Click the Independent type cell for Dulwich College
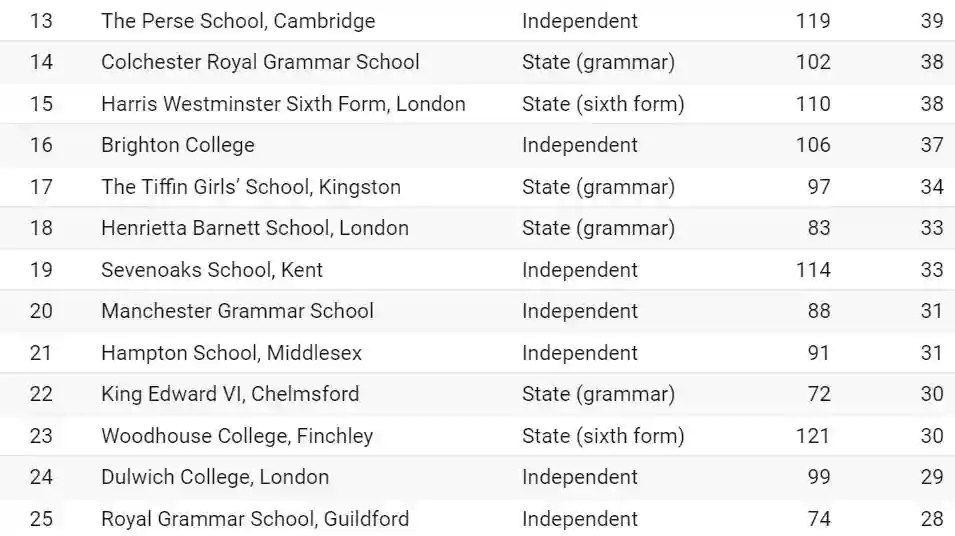This screenshot has height=536, width=955. click(580, 477)
